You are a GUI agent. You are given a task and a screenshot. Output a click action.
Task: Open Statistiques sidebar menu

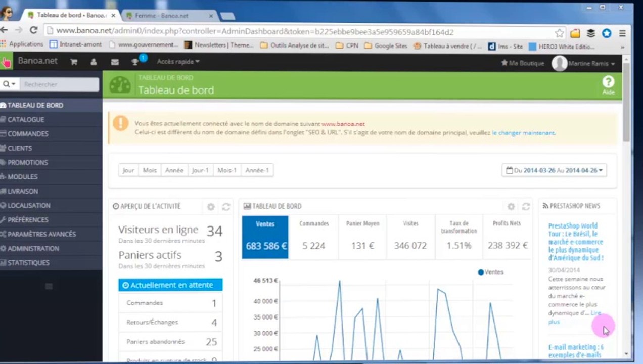(51, 263)
